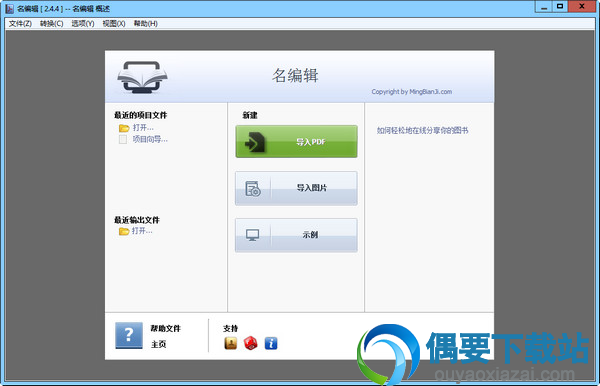Click the 导入图片 button
600x386 pixels.
[x=296, y=188]
